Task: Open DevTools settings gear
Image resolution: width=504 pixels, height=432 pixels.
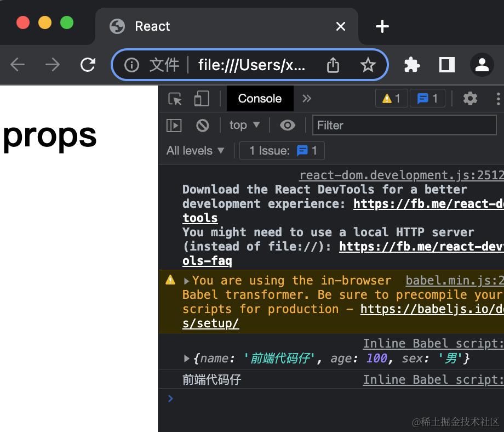Action: pyautogui.click(x=470, y=99)
